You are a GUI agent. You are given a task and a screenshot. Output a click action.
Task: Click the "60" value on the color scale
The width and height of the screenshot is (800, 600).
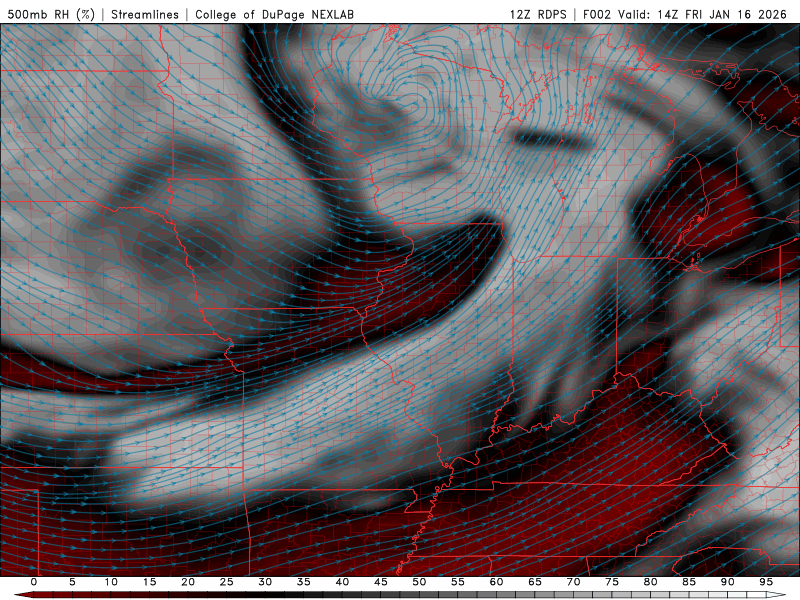click(496, 582)
